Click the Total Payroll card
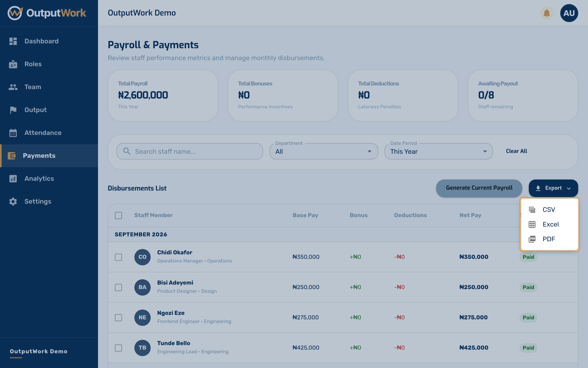The image size is (588, 368). pos(163,96)
